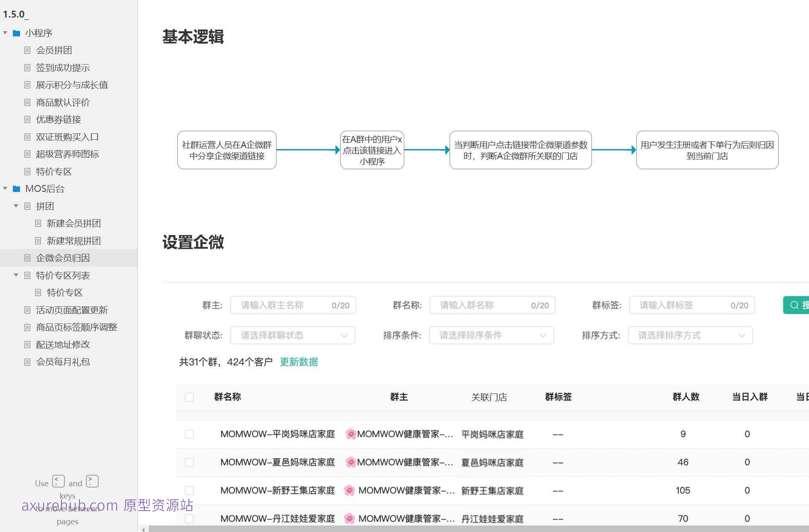Screen dimensions: 809x532
Task: Click the page icon beside 会员拼团
Action: click(x=27, y=50)
